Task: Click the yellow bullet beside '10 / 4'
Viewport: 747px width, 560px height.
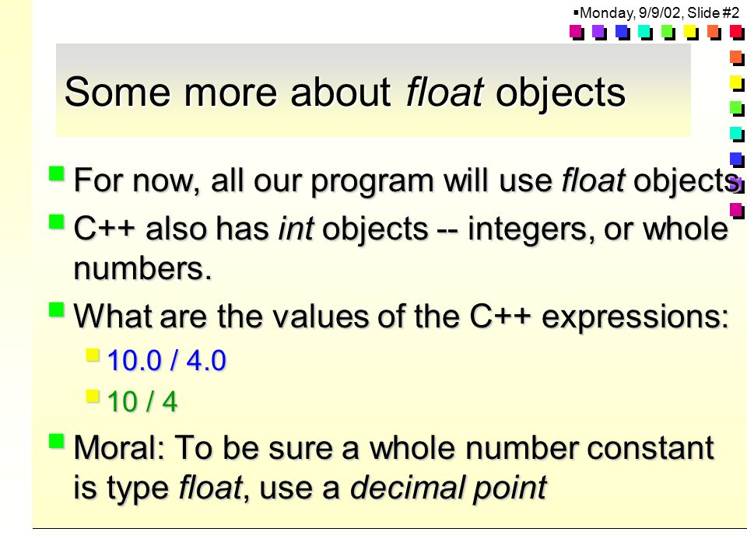Action: click(93, 397)
